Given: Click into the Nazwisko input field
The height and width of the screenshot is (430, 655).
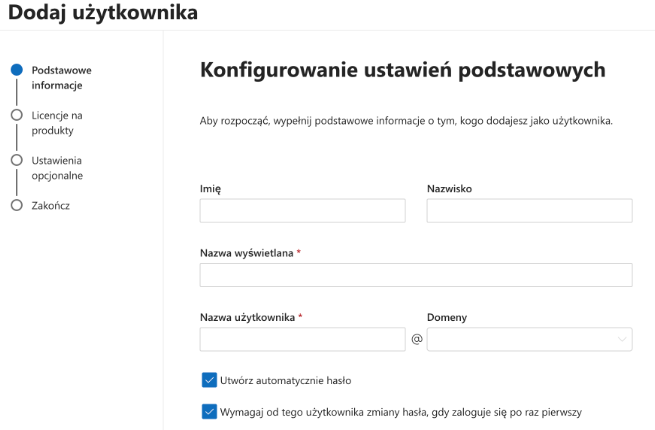Looking at the screenshot, I should [529, 211].
